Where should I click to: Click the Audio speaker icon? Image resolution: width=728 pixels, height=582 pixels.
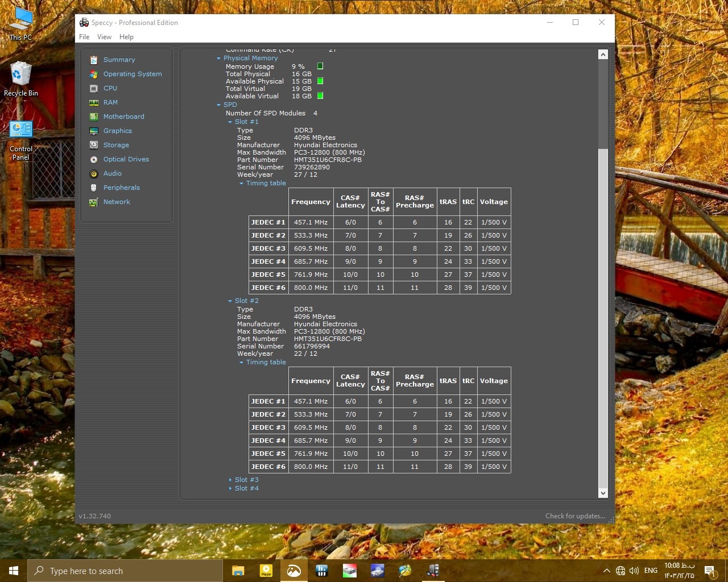point(94,173)
